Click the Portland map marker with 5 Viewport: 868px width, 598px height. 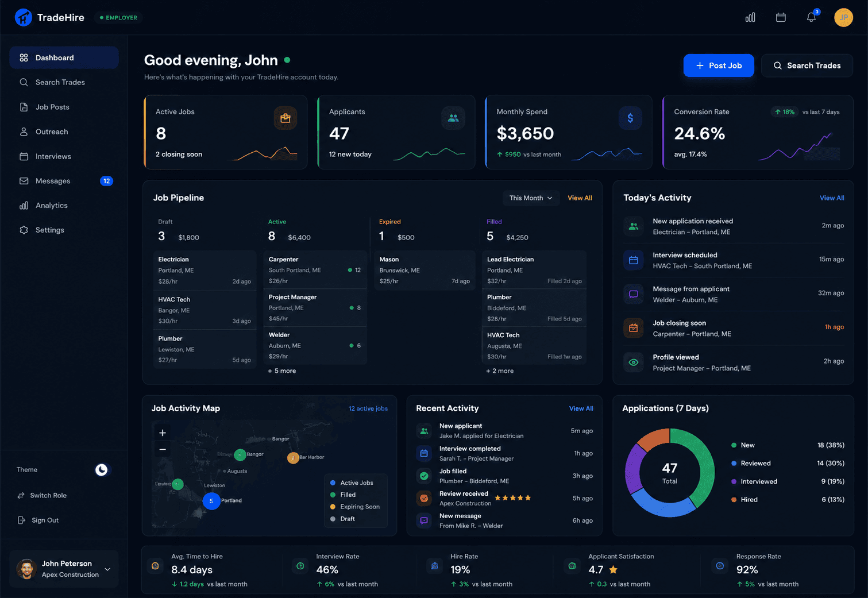[x=211, y=501]
